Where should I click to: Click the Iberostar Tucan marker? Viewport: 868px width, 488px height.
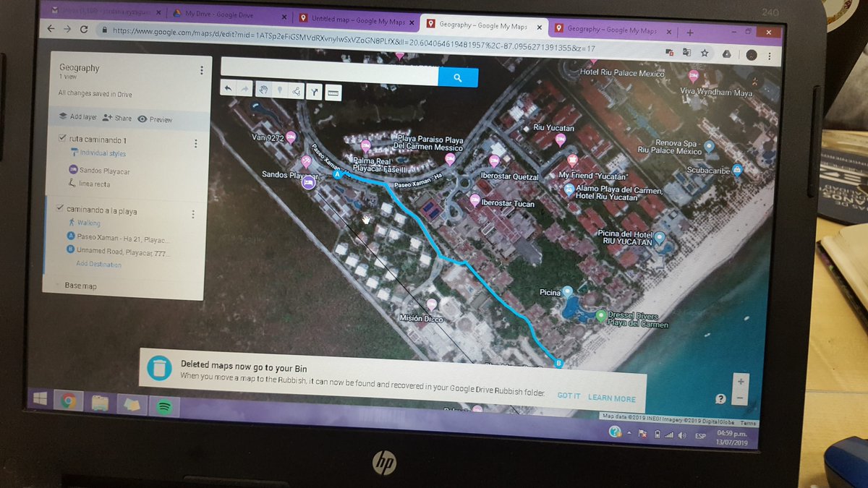(x=475, y=200)
